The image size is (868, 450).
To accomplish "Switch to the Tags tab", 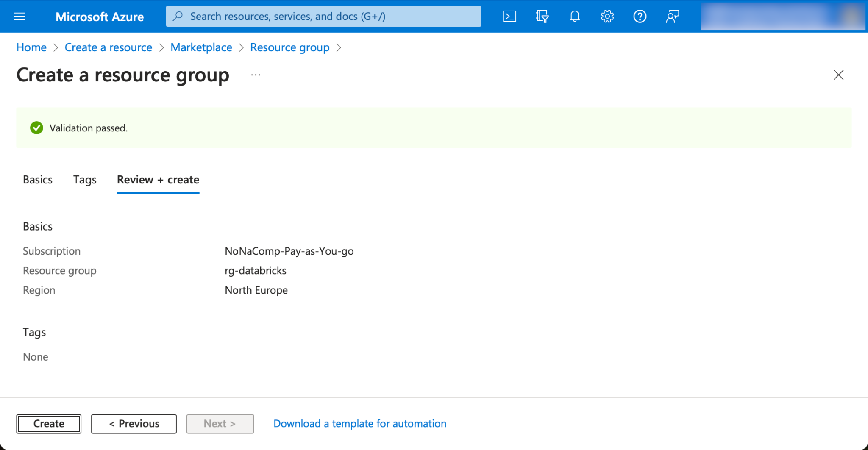I will (x=85, y=180).
